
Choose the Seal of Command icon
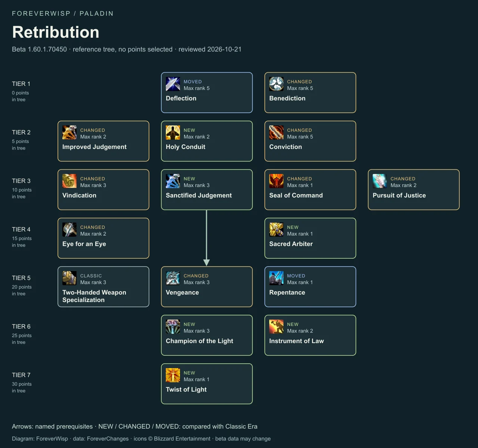[x=276, y=181]
